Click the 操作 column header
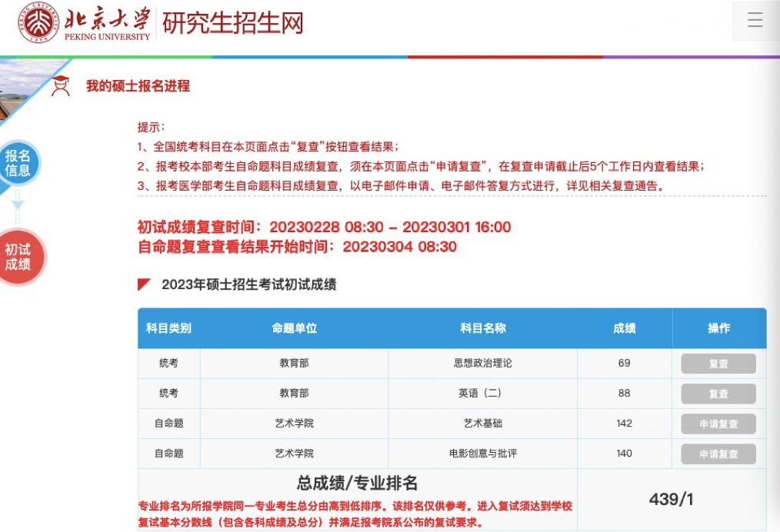The height and width of the screenshot is (532, 780). point(718,328)
